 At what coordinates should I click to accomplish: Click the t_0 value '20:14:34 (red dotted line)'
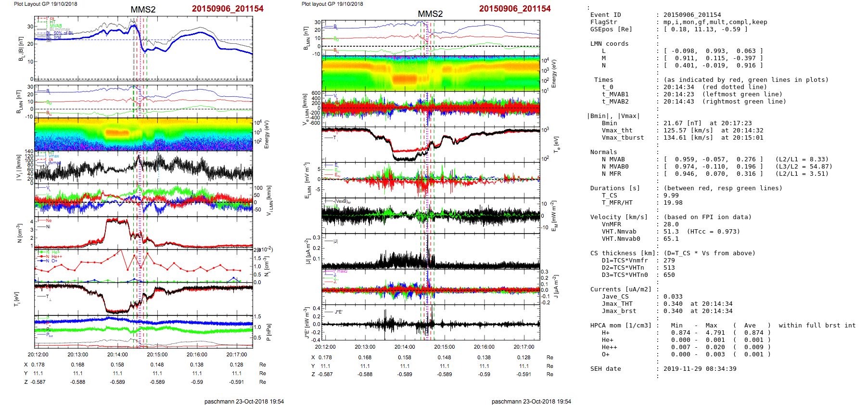[715, 87]
